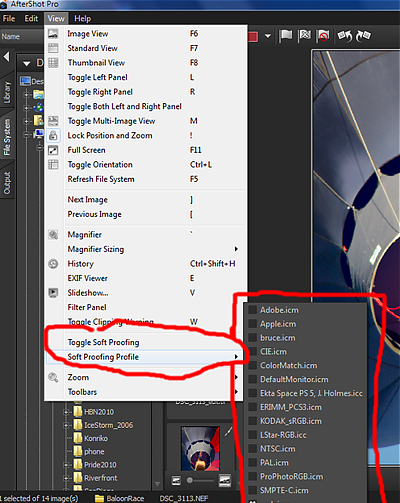This screenshot has width=400, height=503.
Task: Click the Lock Position and Zoom padlock icon
Action: tap(53, 136)
